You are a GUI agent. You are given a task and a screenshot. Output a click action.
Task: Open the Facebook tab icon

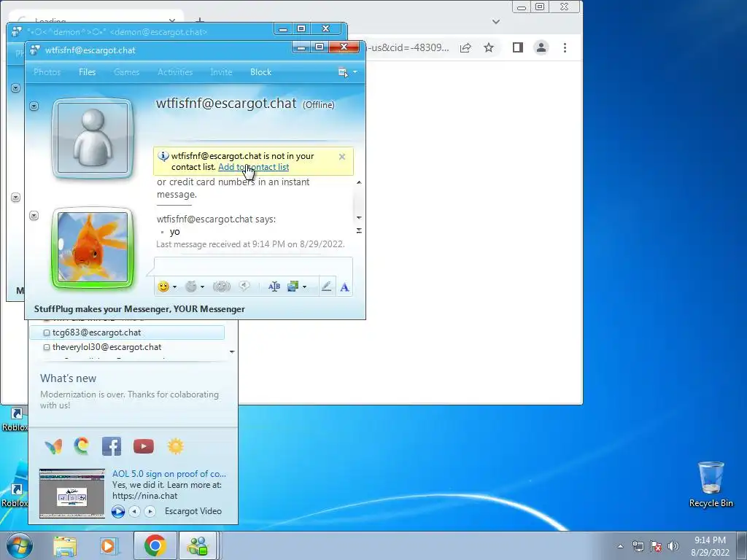point(112,446)
